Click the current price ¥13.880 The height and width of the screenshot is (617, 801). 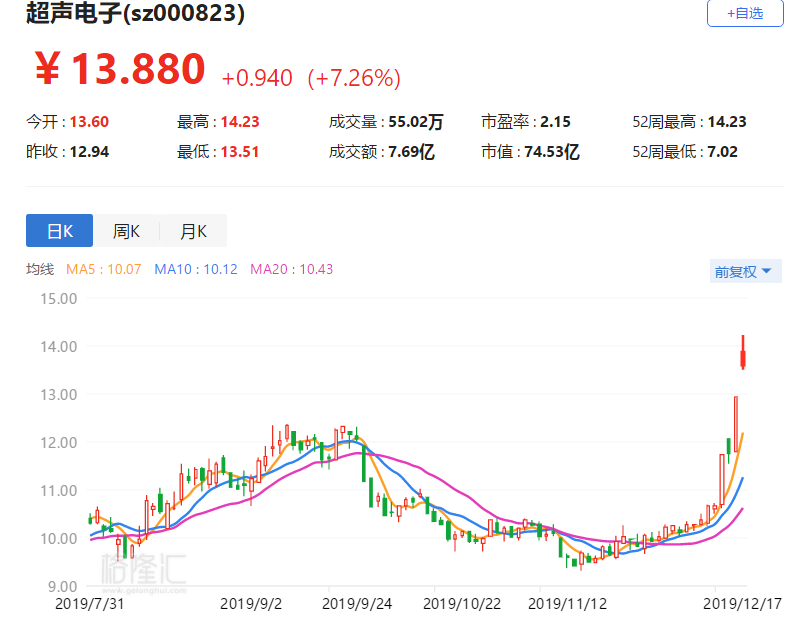click(120, 68)
